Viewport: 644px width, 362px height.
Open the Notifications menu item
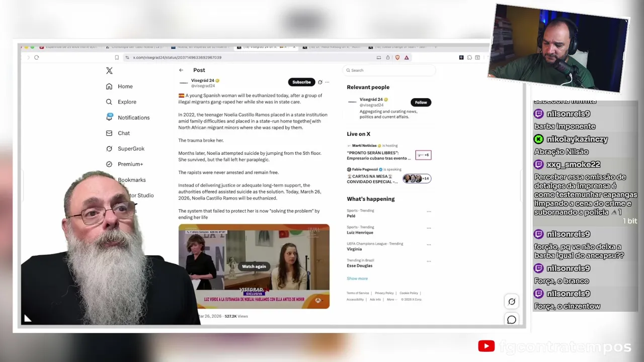click(128, 118)
